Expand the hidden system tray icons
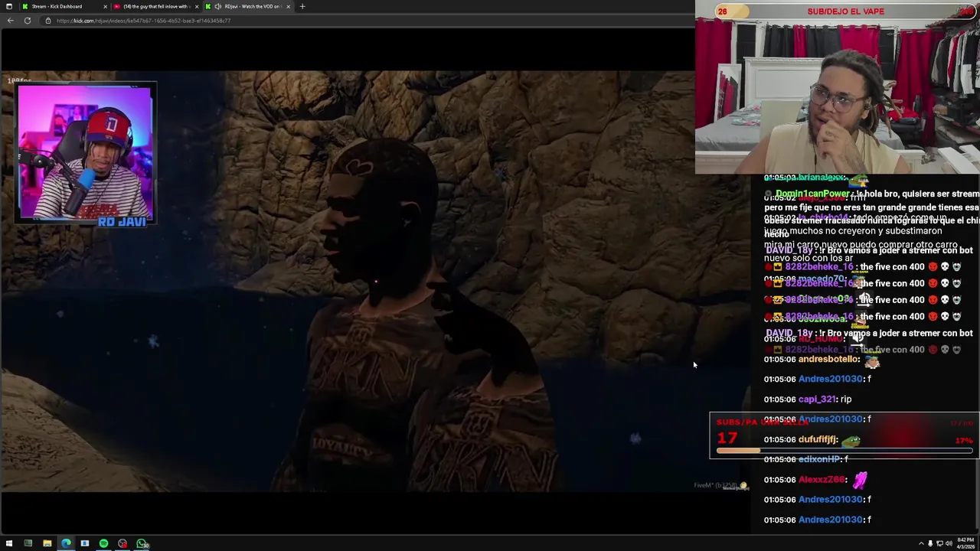980x551 pixels. pyautogui.click(x=921, y=544)
